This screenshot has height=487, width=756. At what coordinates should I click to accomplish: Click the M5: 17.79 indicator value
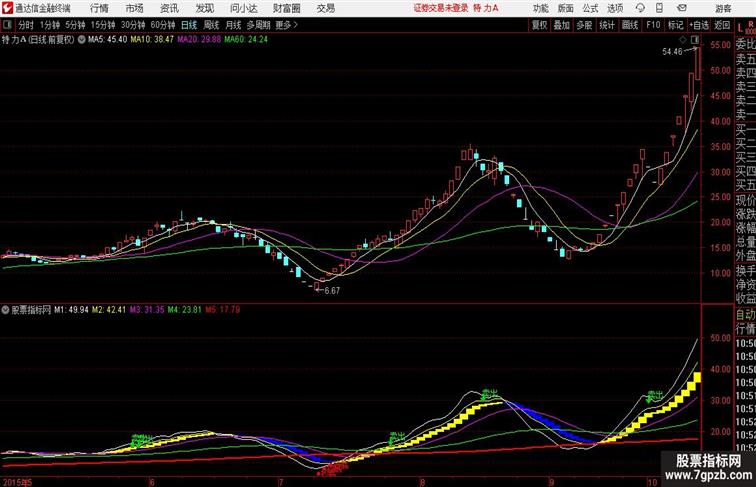tap(223, 310)
